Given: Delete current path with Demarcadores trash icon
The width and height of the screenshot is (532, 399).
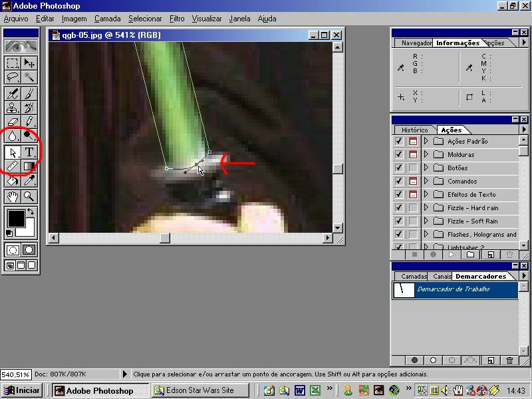Looking at the screenshot, I should [x=509, y=360].
